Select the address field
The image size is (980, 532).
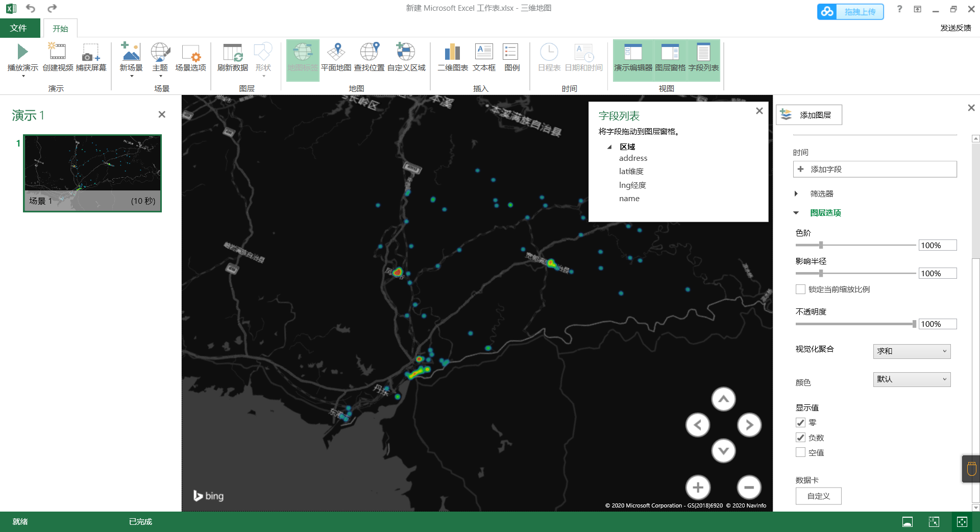click(x=633, y=158)
